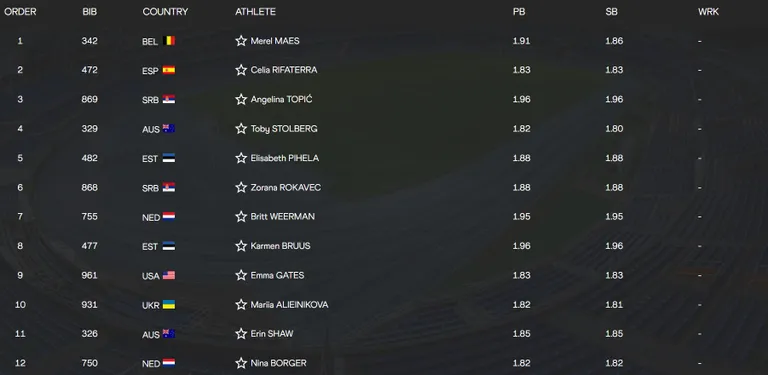Open athlete profile for Nina BORGER
Image resolution: width=768 pixels, height=375 pixels.
(x=278, y=363)
